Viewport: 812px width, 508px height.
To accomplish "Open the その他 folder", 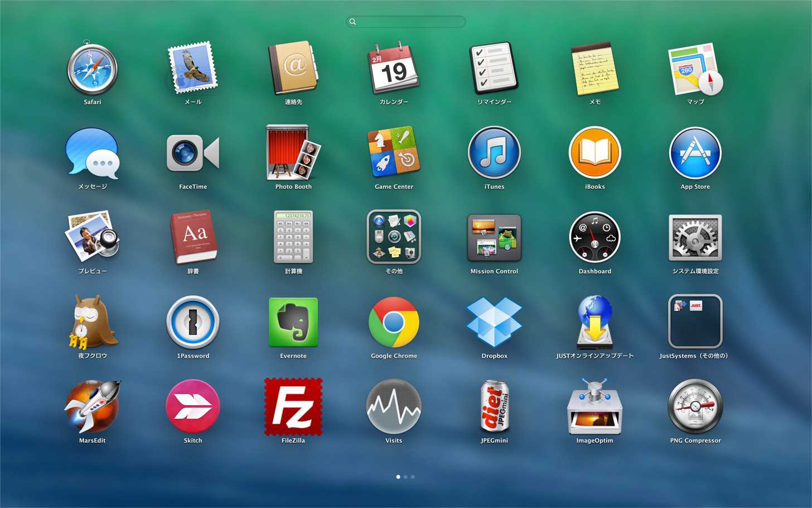I will (x=394, y=237).
